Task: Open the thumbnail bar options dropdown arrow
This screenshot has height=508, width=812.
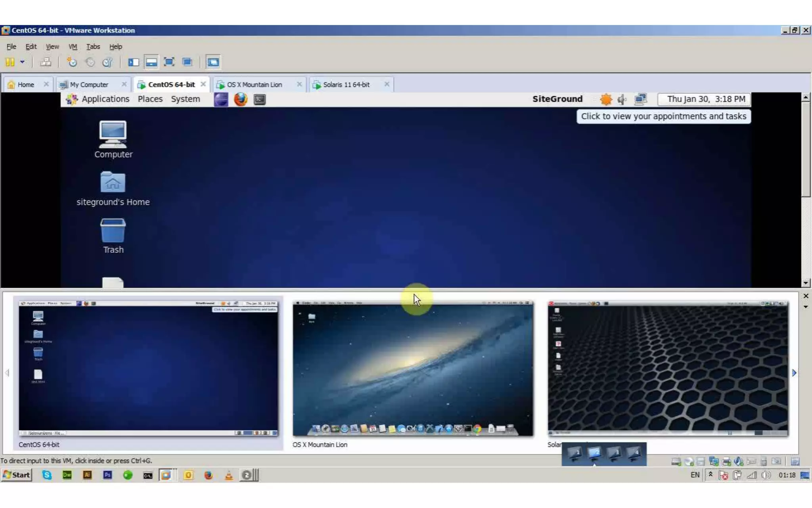Action: [x=806, y=307]
